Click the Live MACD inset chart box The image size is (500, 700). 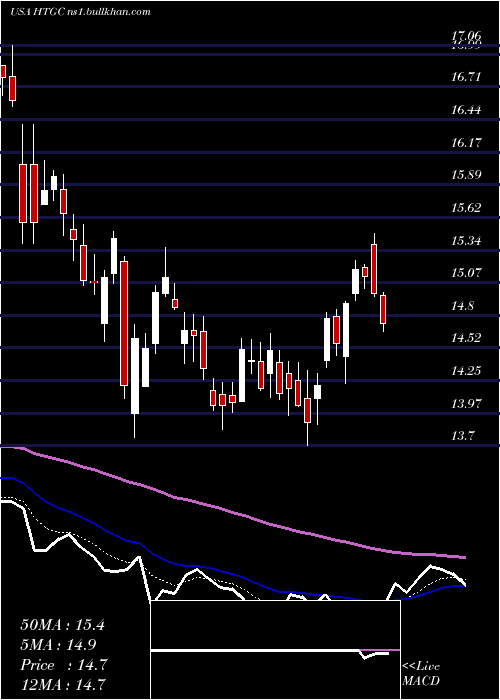pyautogui.click(x=275, y=650)
